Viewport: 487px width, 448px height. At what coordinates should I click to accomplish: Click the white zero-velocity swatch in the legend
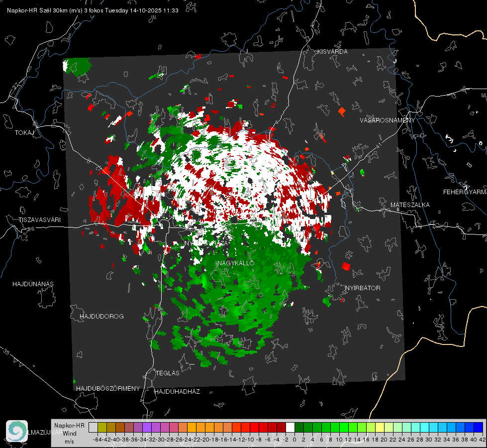(x=290, y=427)
